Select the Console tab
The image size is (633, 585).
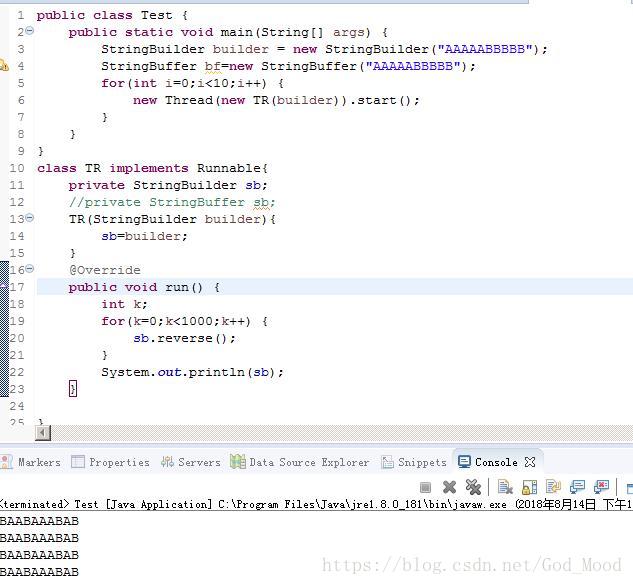click(496, 462)
